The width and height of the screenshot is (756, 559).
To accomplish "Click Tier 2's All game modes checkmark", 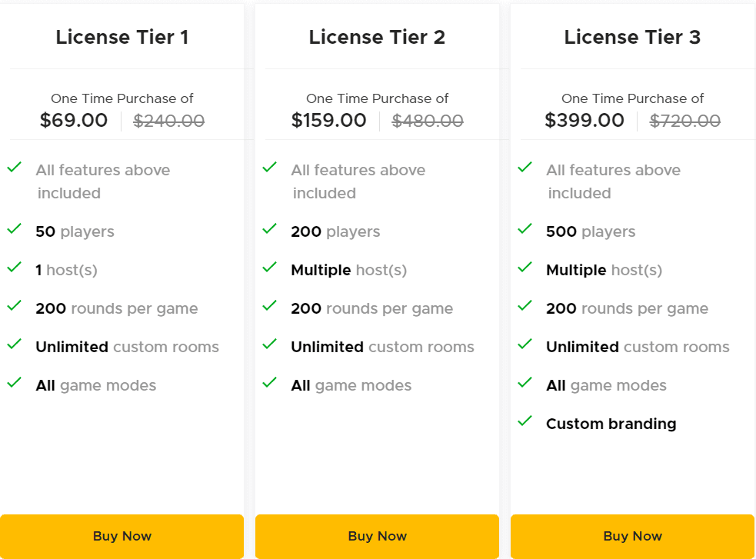I will click(x=269, y=382).
